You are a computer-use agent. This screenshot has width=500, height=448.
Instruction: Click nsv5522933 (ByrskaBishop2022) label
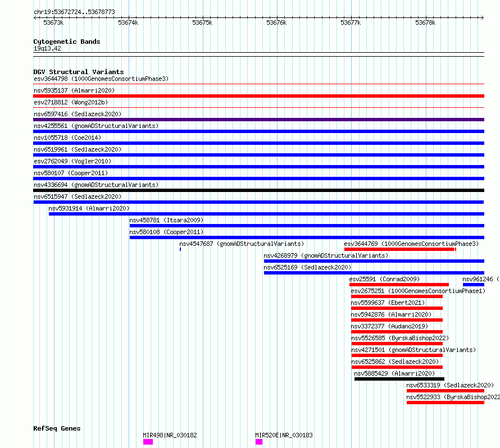[x=453, y=397]
